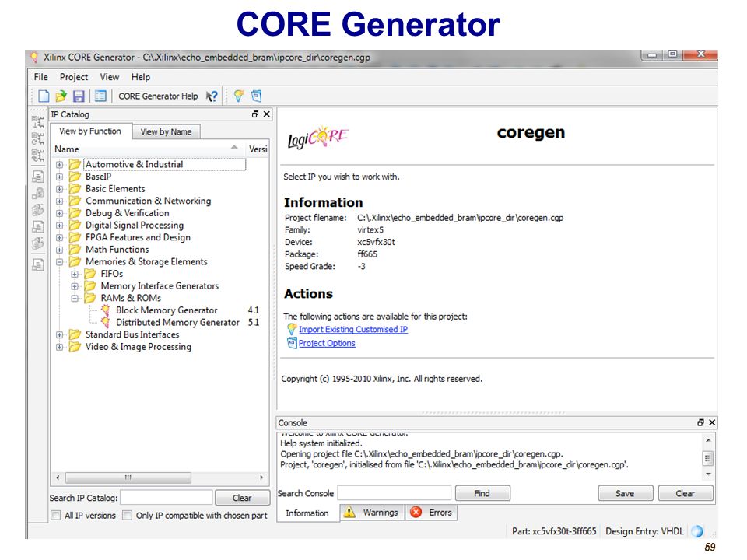Click the What's This help cursor icon

212,96
